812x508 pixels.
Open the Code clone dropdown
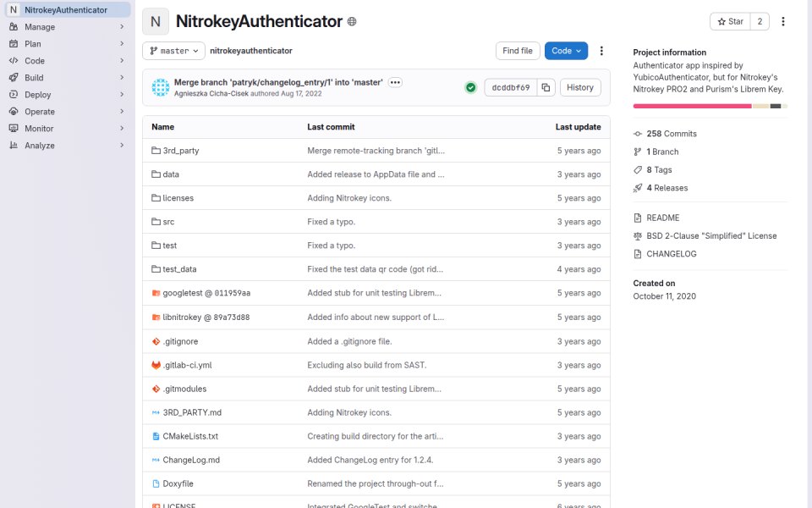pyautogui.click(x=566, y=51)
